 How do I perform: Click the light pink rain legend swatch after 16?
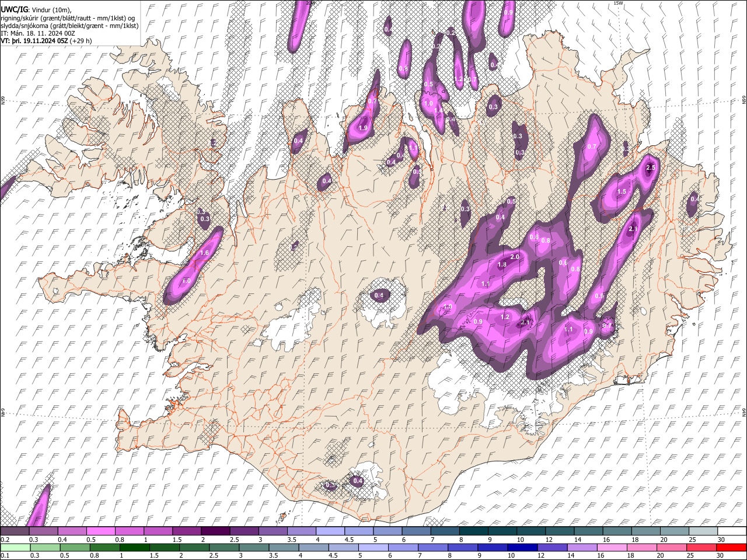click(x=612, y=547)
